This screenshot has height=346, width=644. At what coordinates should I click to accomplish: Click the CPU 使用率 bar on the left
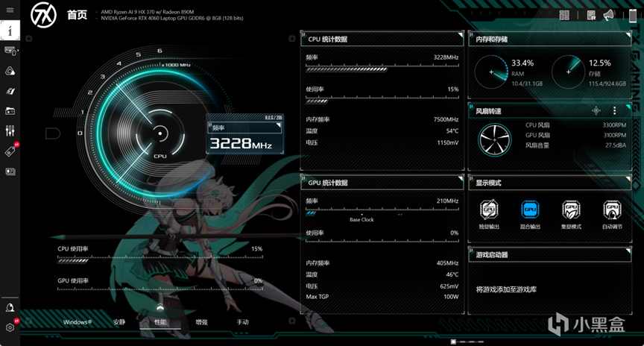point(160,259)
